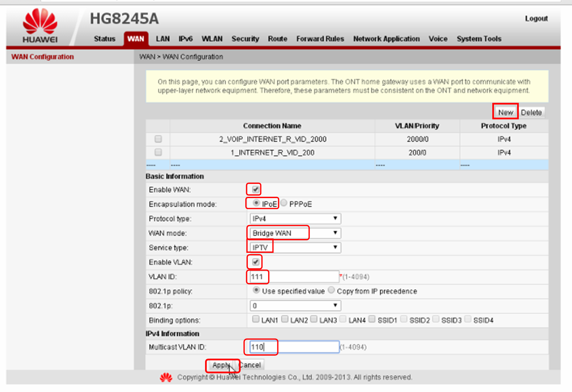This screenshot has height=392, width=572.
Task: Check the SSID3 binding option
Action: pyautogui.click(x=436, y=319)
